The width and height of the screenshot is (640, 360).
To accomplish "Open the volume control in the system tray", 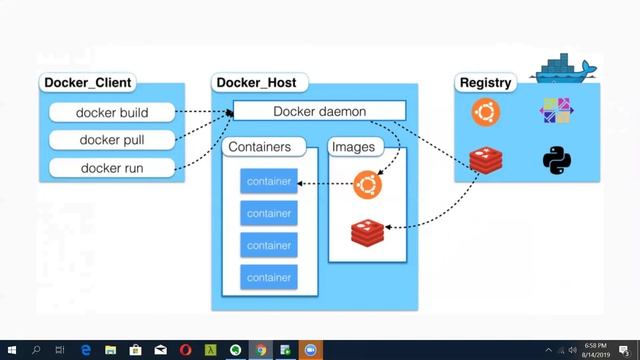I will (x=573, y=350).
